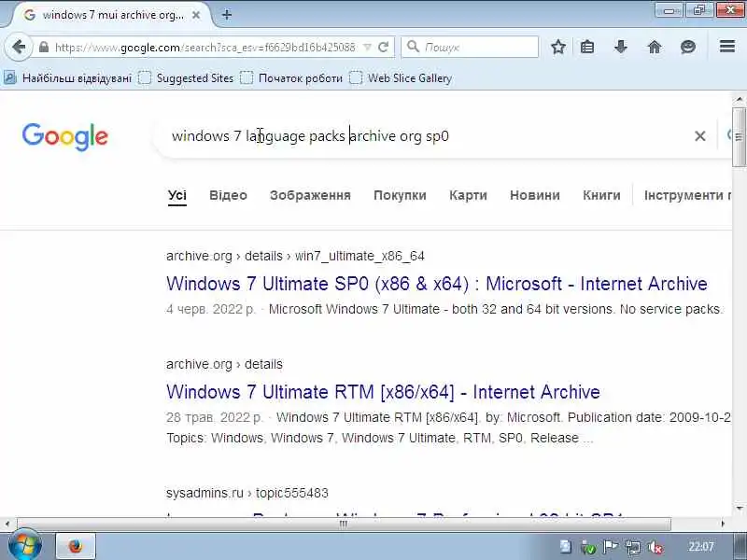The image size is (747, 560).
Task: Close the windows 7 mui archive tab
Action: [196, 15]
